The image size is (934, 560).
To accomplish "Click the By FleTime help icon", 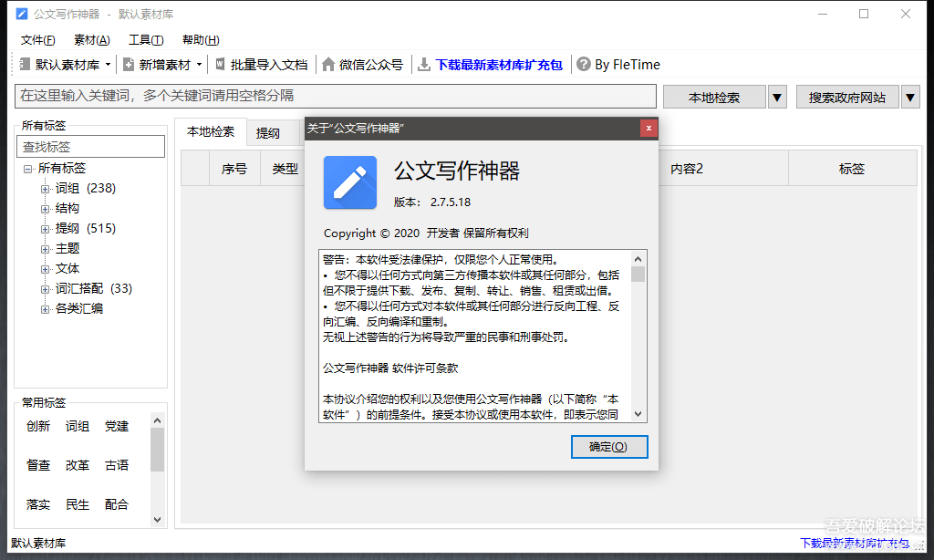I will [584, 64].
